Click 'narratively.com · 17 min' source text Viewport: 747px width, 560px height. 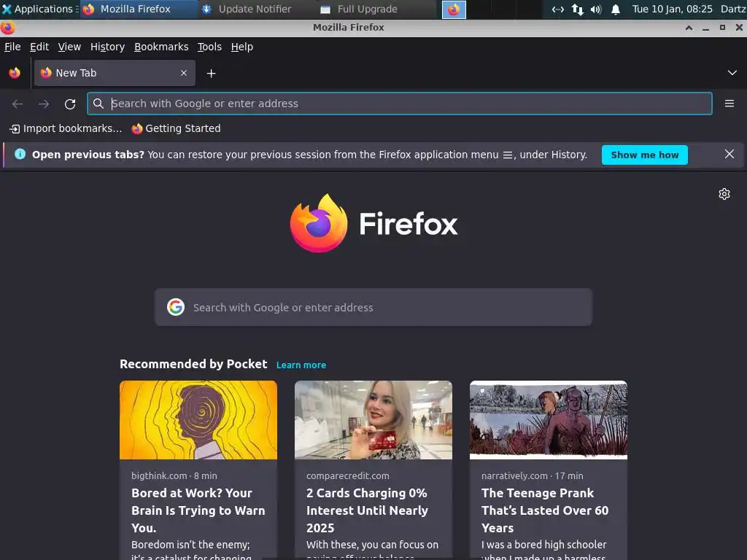point(532,475)
